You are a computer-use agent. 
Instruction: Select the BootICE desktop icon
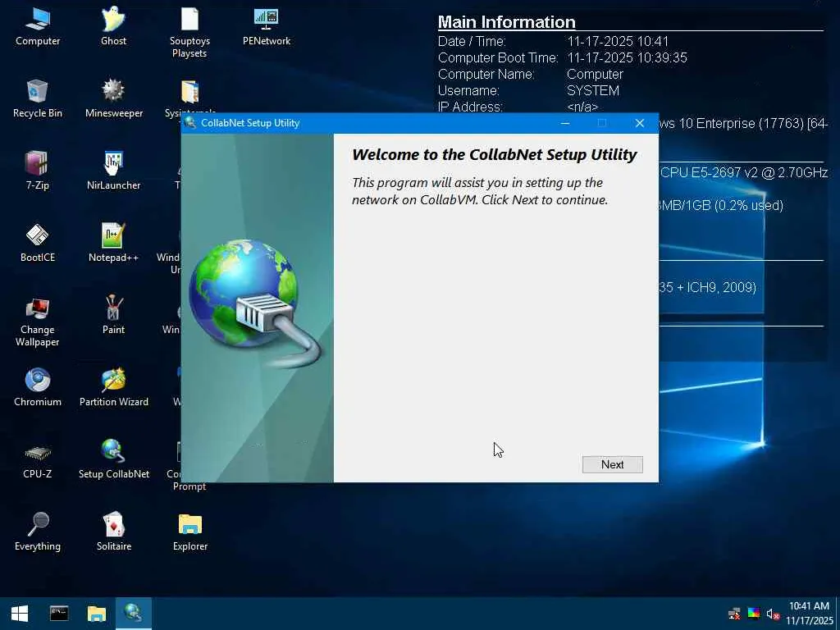pyautogui.click(x=38, y=243)
